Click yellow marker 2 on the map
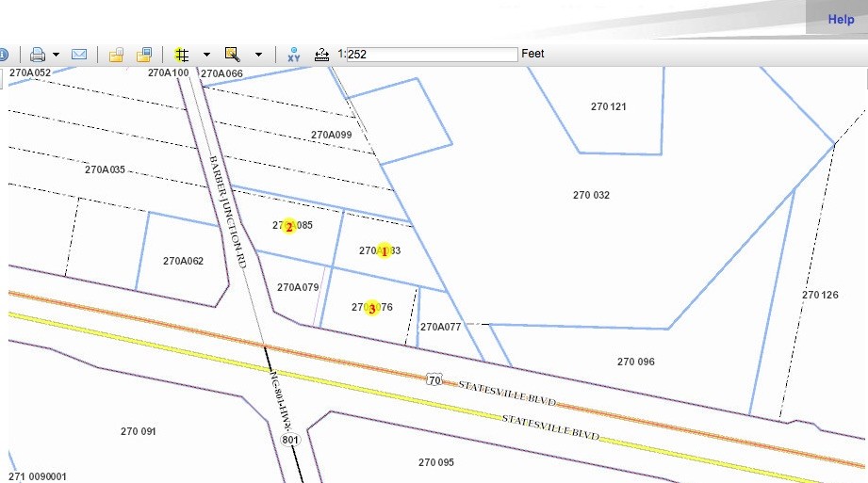Viewport: 868px width, 483px height. click(289, 226)
